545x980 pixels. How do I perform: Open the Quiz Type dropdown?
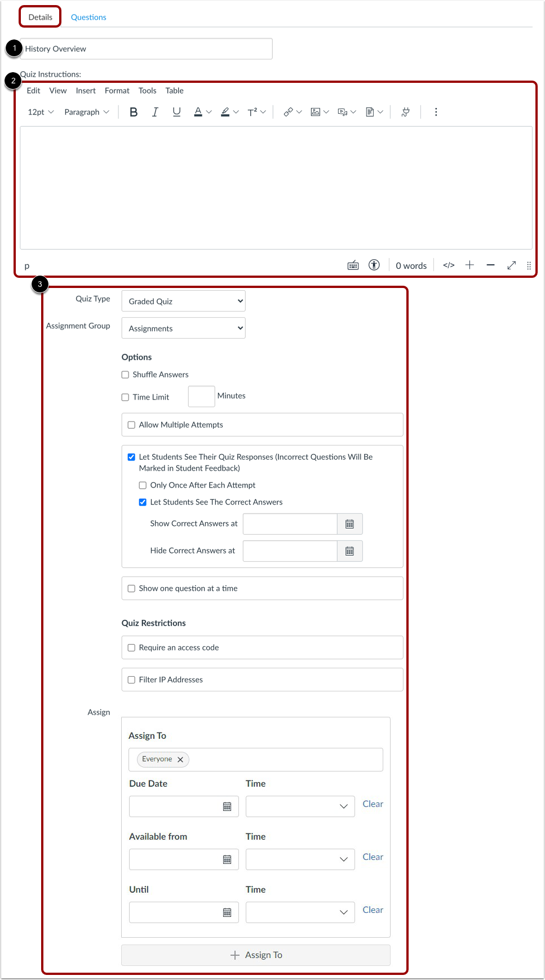[x=184, y=301]
